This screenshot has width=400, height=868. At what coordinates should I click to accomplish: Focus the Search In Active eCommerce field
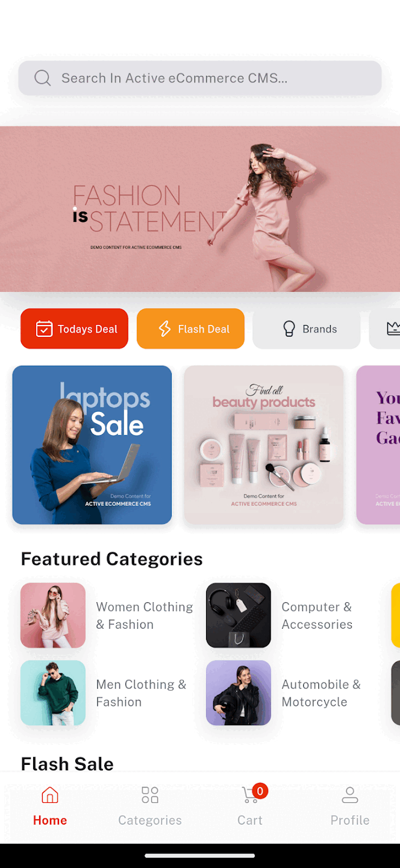click(200, 78)
